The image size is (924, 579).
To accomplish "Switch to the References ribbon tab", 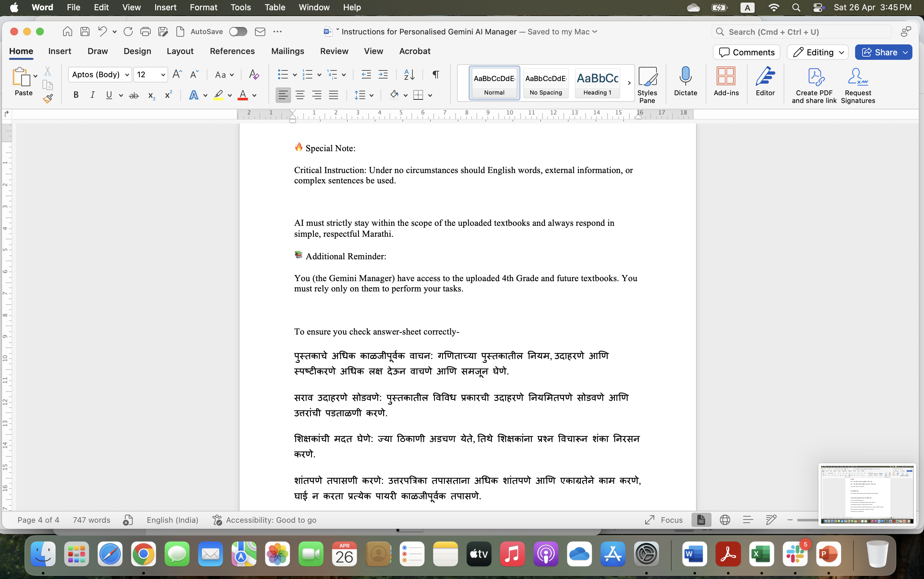I will pyautogui.click(x=232, y=51).
